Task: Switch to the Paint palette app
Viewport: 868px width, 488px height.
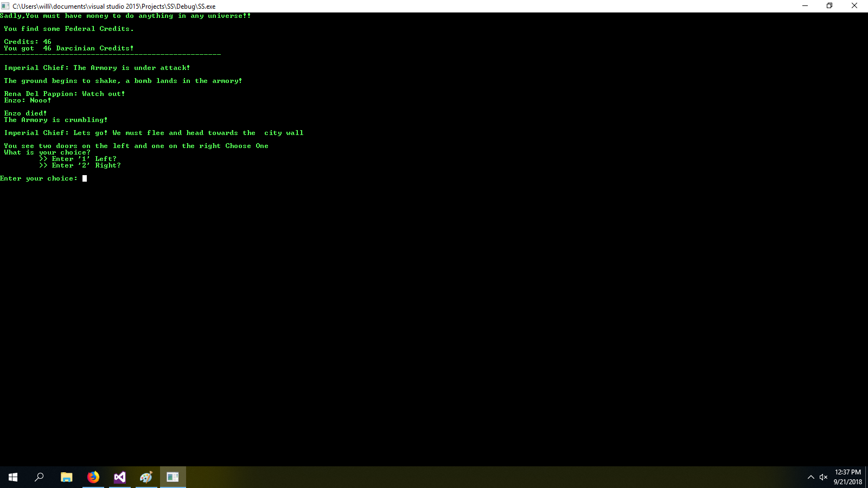Action: [x=146, y=477]
